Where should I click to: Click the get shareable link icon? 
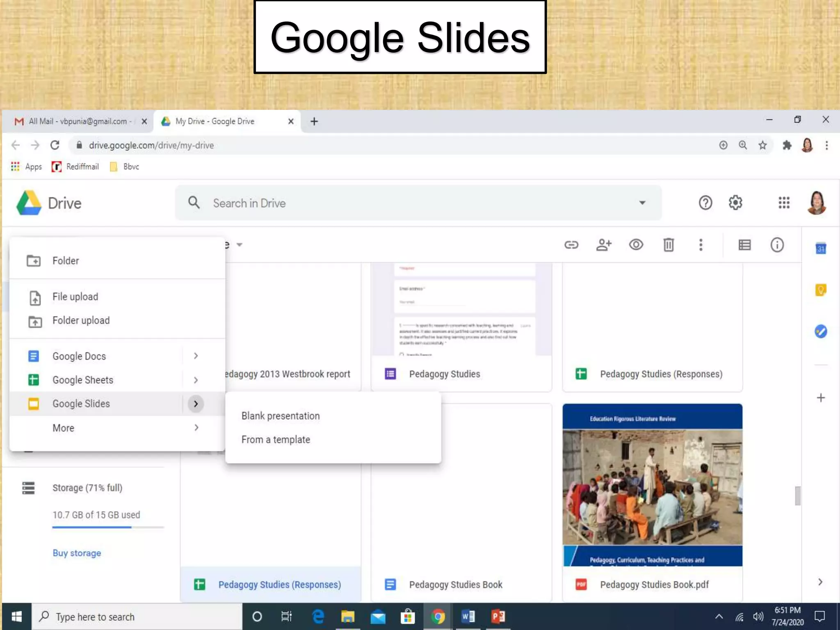571,245
